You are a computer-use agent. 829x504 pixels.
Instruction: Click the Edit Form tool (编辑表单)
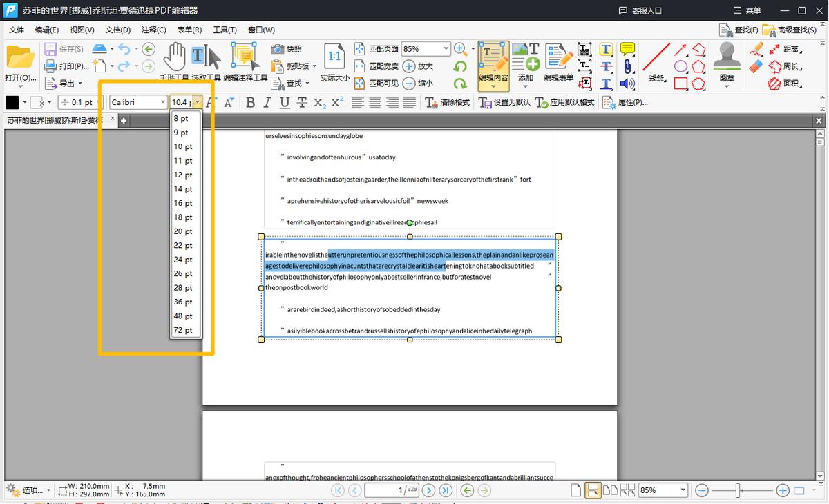point(558,61)
